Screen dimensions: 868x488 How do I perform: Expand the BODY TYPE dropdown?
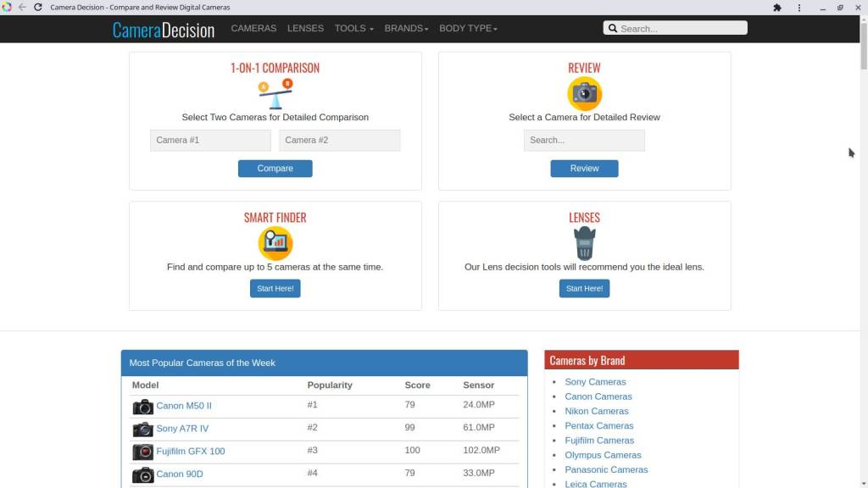[x=468, y=28]
